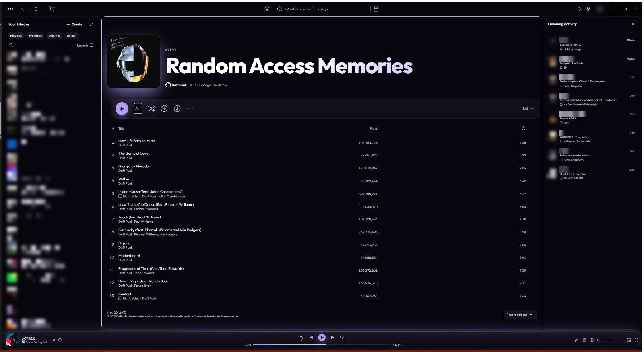Screen dimensions: 644x352
Task: Add album to Your Library
Action: (x=164, y=109)
